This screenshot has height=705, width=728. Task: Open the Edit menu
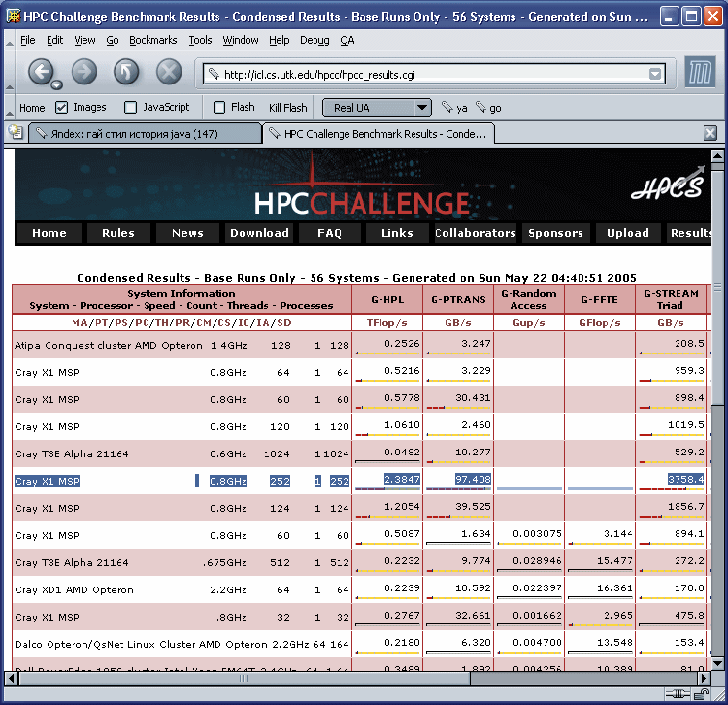pos(54,41)
